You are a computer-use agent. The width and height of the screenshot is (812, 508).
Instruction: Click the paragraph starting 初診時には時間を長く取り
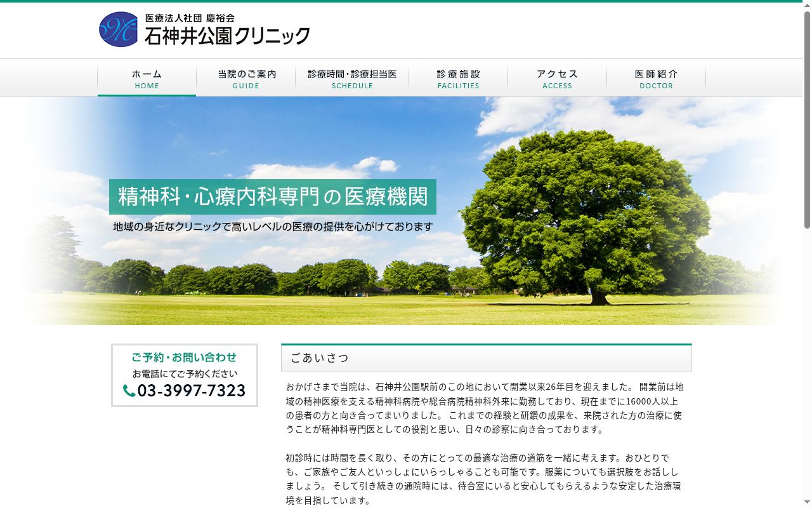[x=483, y=479]
